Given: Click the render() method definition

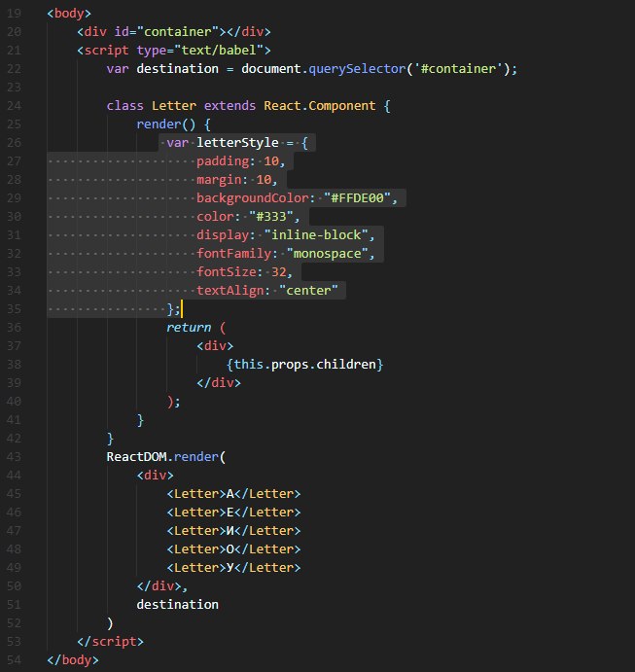Looking at the screenshot, I should tap(166, 124).
